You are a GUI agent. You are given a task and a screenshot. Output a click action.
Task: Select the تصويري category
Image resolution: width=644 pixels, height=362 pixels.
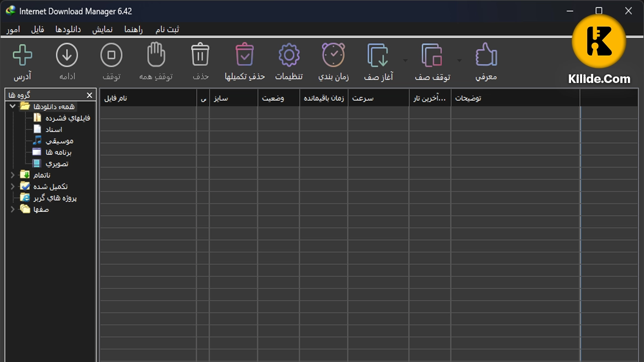(57, 164)
